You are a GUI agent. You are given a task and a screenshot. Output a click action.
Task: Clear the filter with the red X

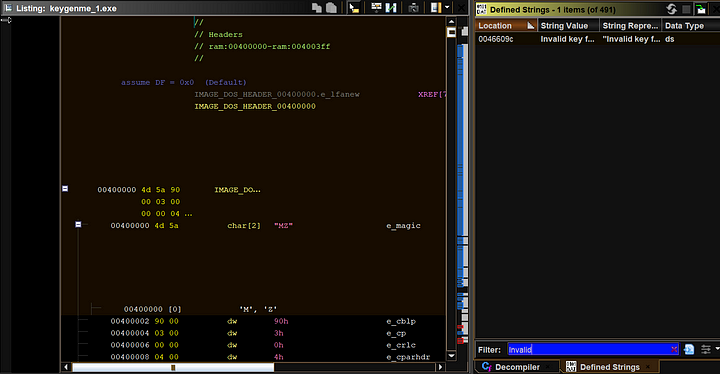tap(674, 350)
